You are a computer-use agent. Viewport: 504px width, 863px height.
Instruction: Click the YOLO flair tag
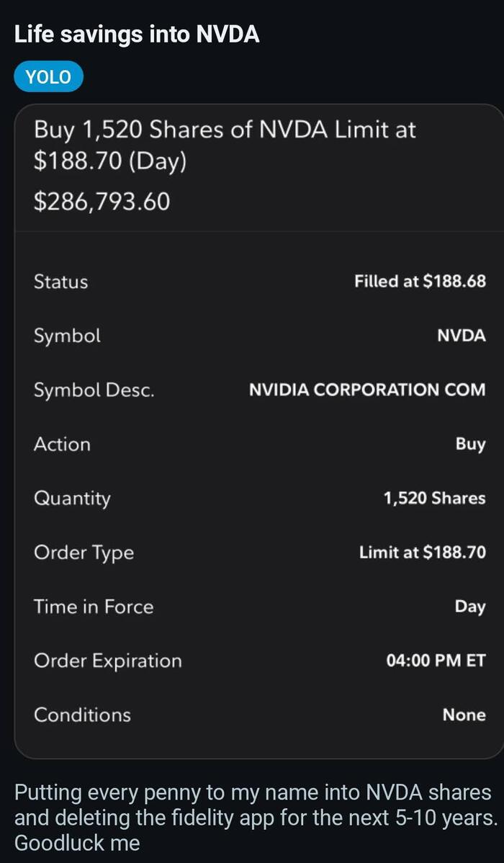click(48, 78)
